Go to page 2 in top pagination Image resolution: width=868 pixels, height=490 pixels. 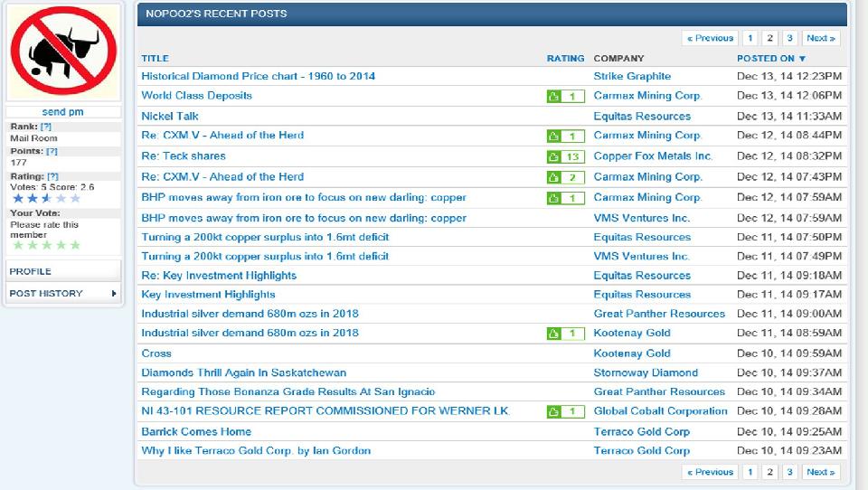(769, 38)
